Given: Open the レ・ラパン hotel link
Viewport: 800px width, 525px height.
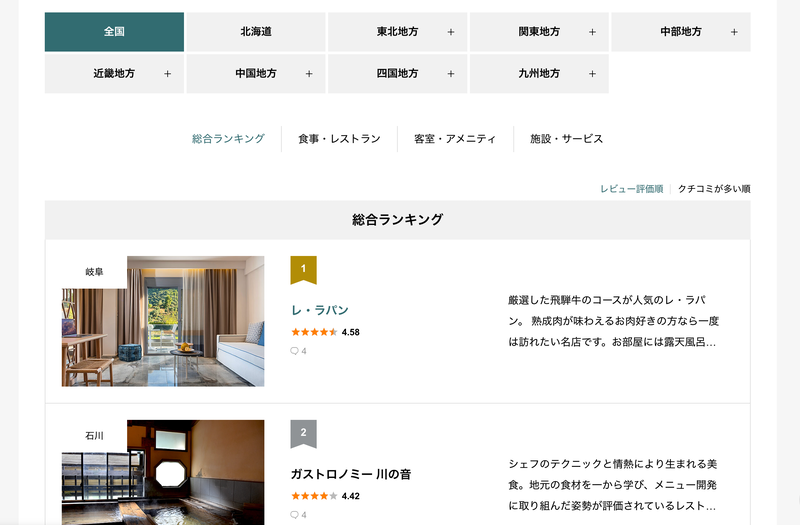Looking at the screenshot, I should [320, 310].
